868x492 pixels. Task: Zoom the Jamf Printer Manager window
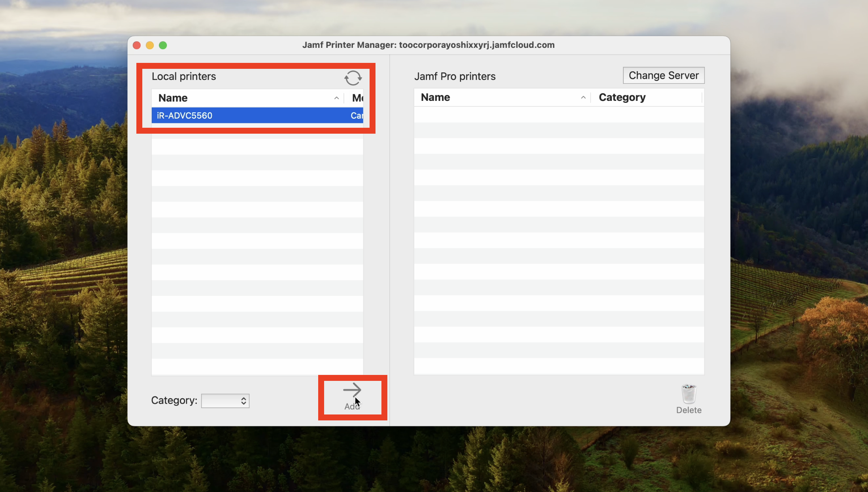coord(163,45)
